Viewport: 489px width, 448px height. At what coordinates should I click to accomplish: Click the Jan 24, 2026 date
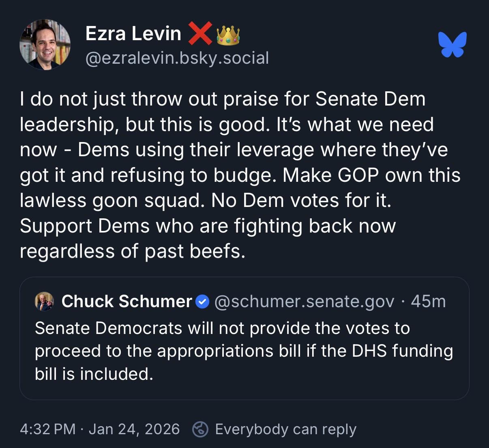[134, 429]
